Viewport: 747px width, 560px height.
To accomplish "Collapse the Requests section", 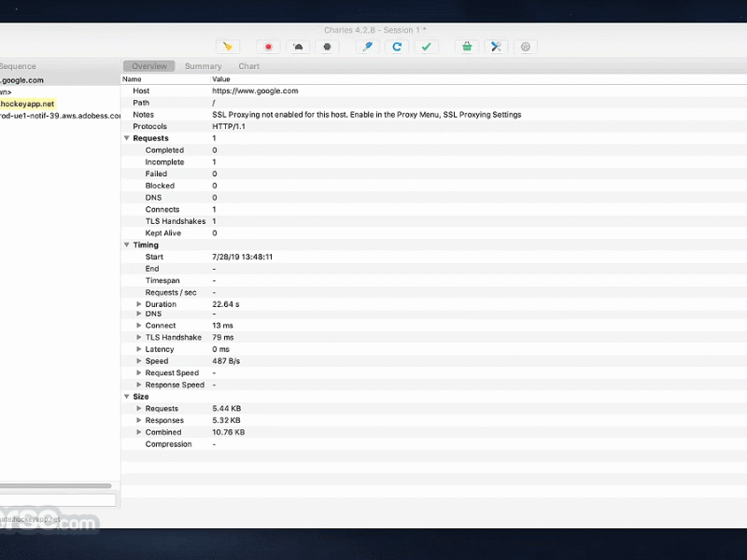I will 127,138.
